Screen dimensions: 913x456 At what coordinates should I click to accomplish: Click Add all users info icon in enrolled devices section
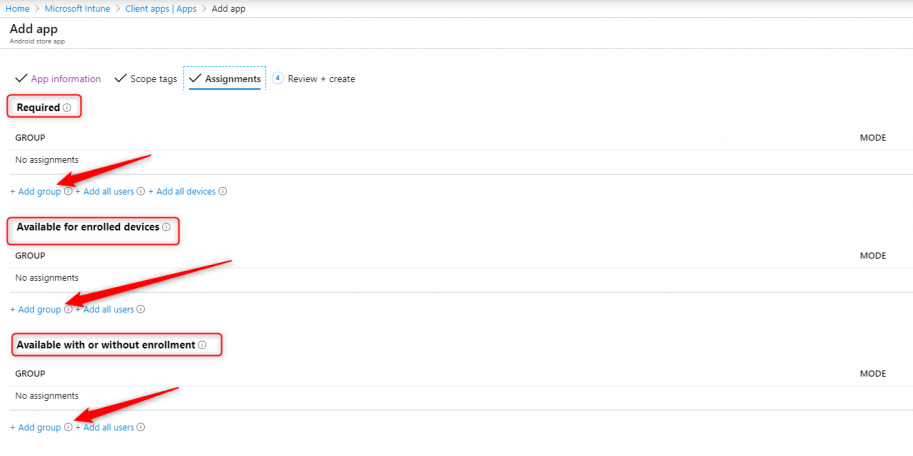click(141, 309)
